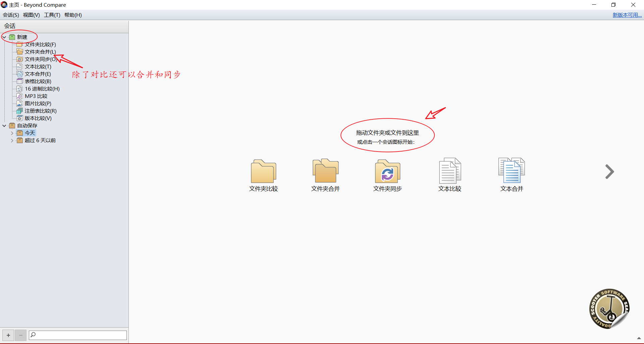644x344 pixels.
Task: Click sync icon beside 文件夹同步(O) in tree
Action: [x=20, y=59]
